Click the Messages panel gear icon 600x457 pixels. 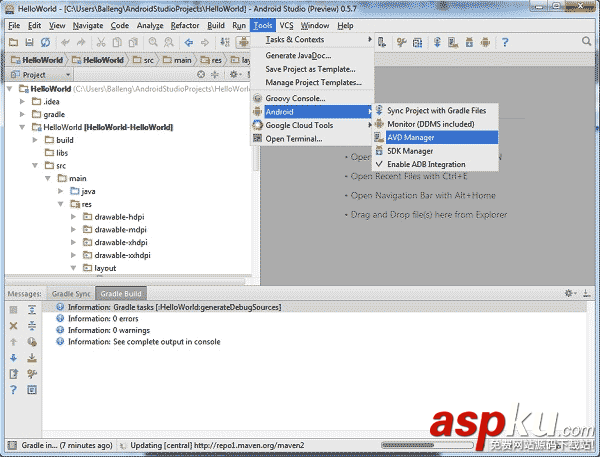[x=570, y=293]
